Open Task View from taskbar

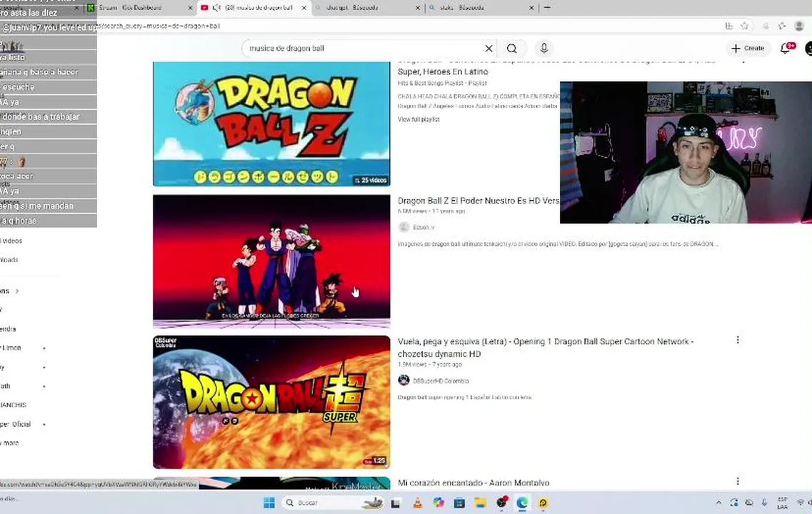pos(396,503)
